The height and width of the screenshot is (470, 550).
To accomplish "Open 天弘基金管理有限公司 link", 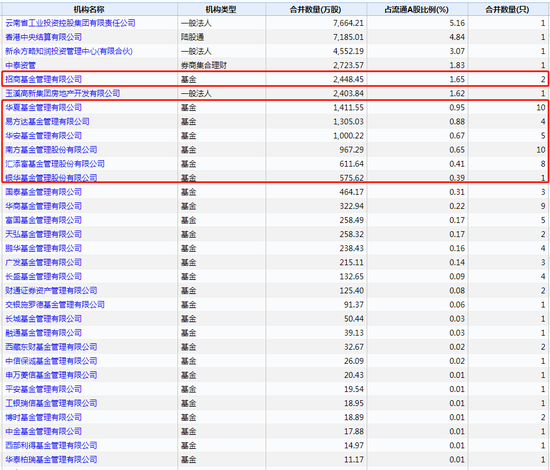I will tap(43, 234).
